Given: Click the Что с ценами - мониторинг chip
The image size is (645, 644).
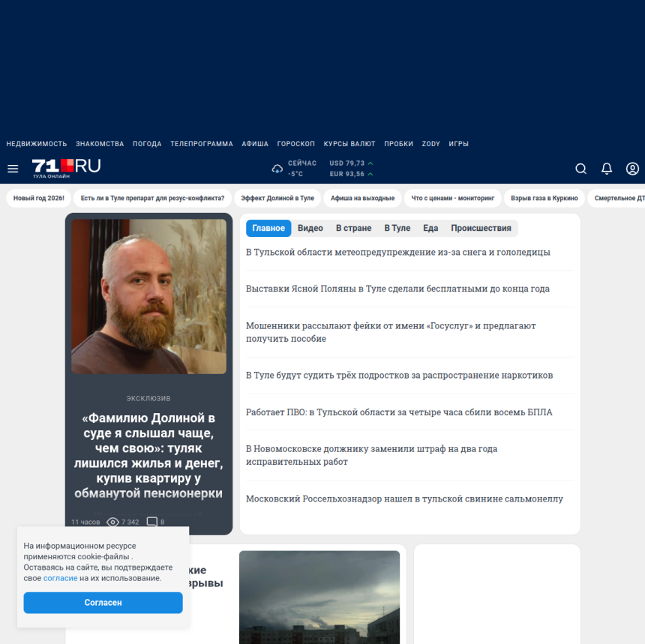Looking at the screenshot, I should [453, 198].
